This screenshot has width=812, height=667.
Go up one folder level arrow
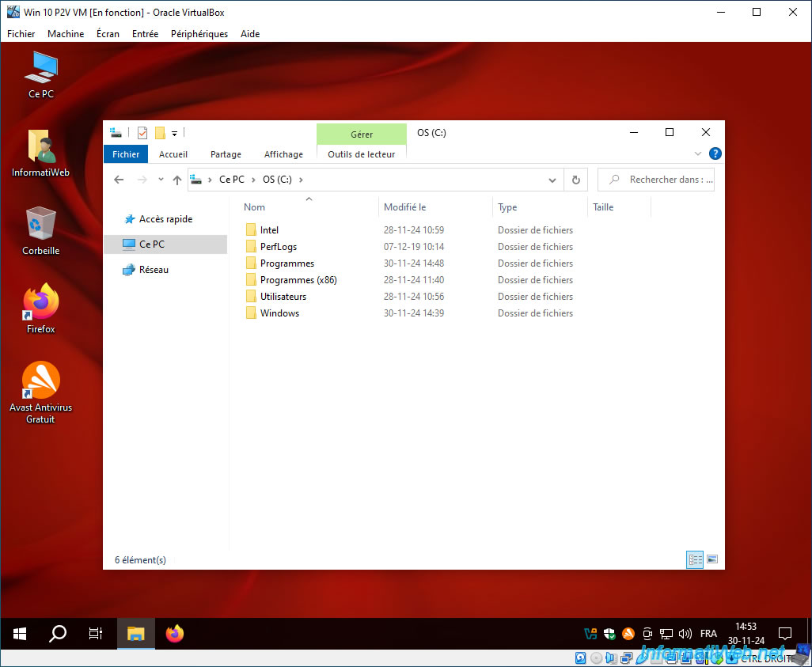click(177, 180)
